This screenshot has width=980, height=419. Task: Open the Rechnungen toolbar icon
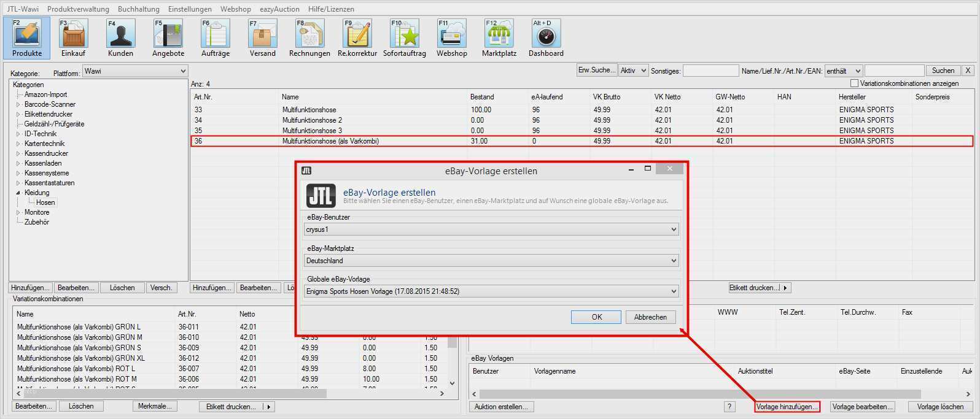310,38
